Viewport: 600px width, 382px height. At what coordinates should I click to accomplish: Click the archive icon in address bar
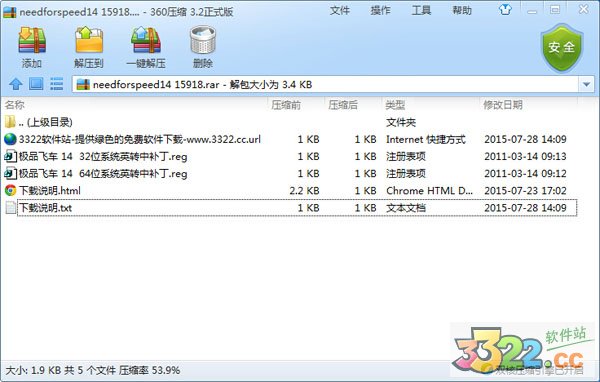click(x=83, y=84)
